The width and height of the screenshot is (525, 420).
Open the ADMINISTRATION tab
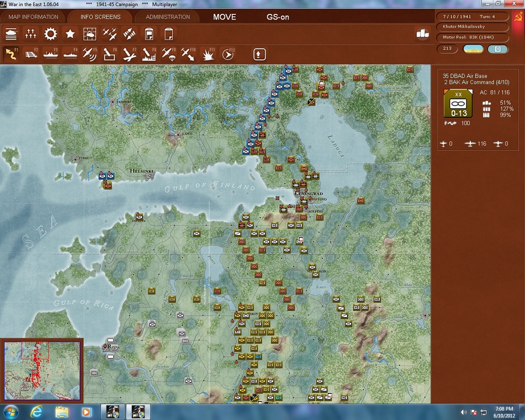[168, 17]
